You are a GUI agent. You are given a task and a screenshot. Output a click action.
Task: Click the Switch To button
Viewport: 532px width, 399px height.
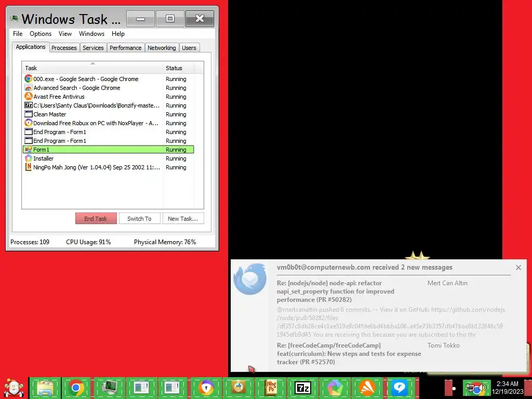[139, 219]
